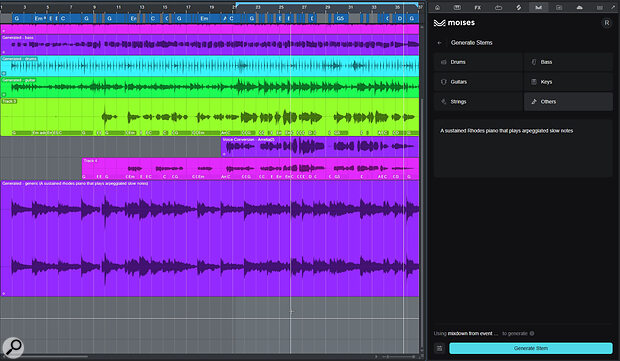Open the Cloud icon tab
This screenshot has height=361, width=620.
pos(579,7)
